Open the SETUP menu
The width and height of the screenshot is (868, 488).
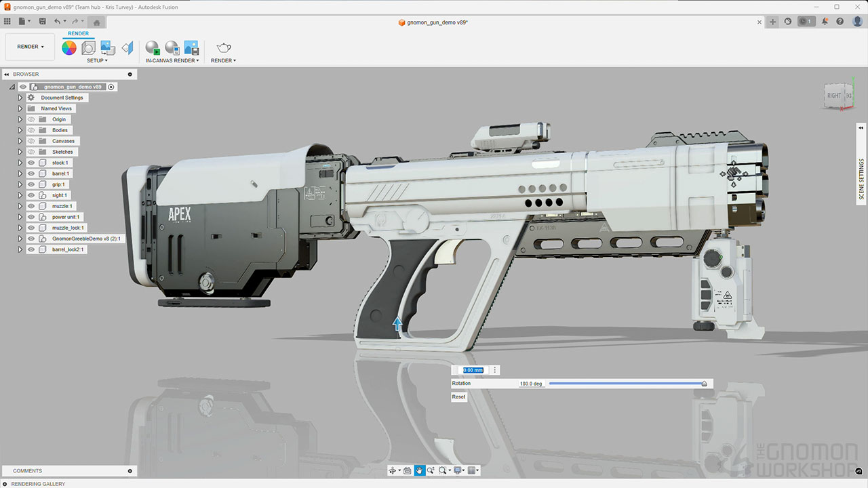(x=97, y=60)
